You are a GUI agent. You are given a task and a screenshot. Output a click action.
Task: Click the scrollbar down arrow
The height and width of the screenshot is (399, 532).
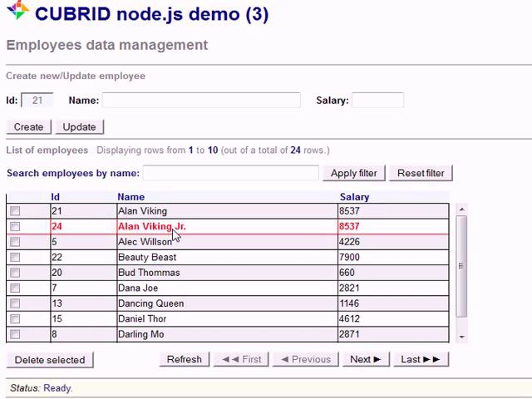pos(462,337)
